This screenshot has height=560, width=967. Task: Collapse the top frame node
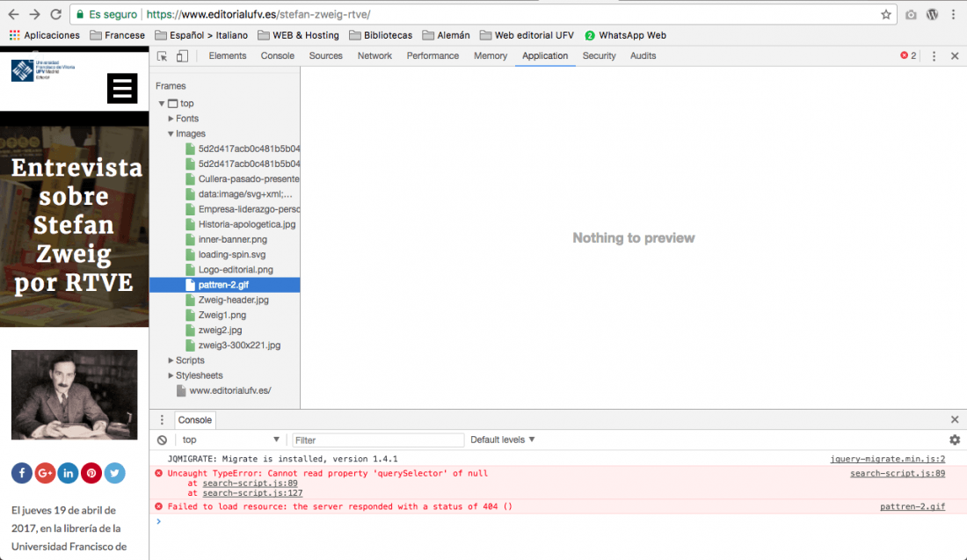(162, 104)
